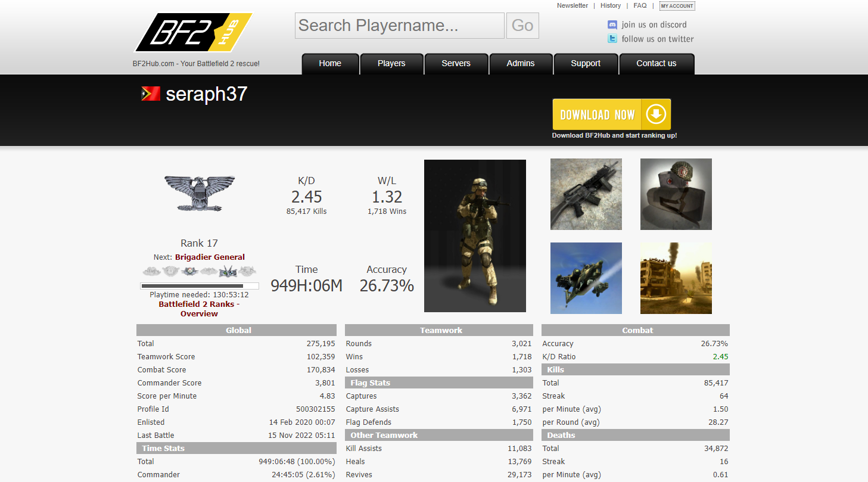Open the rifle weapon thumbnail
This screenshot has height=482, width=868.
[586, 194]
